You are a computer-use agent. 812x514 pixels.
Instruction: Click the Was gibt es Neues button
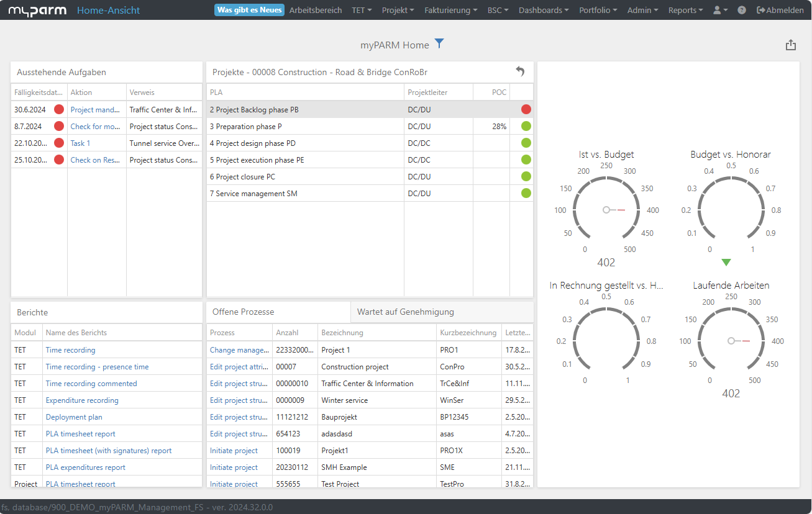[249, 10]
